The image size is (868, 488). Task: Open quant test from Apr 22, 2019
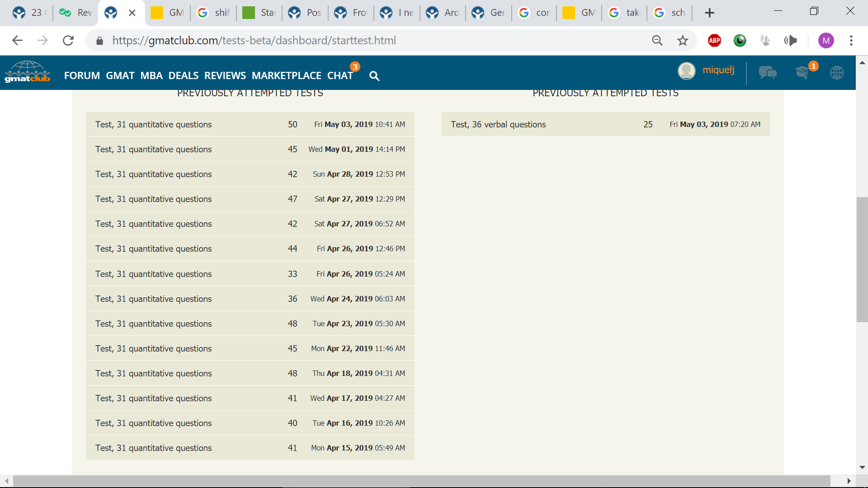click(x=250, y=348)
